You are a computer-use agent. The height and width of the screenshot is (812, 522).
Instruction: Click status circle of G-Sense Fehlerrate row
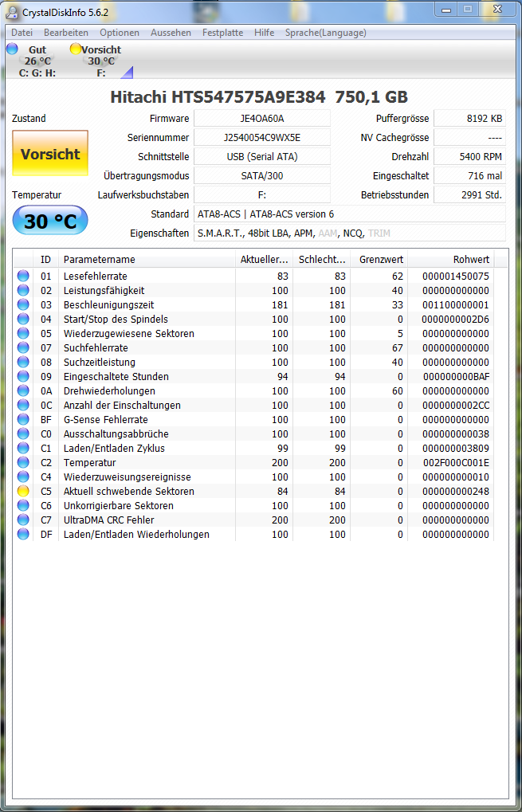(23, 419)
